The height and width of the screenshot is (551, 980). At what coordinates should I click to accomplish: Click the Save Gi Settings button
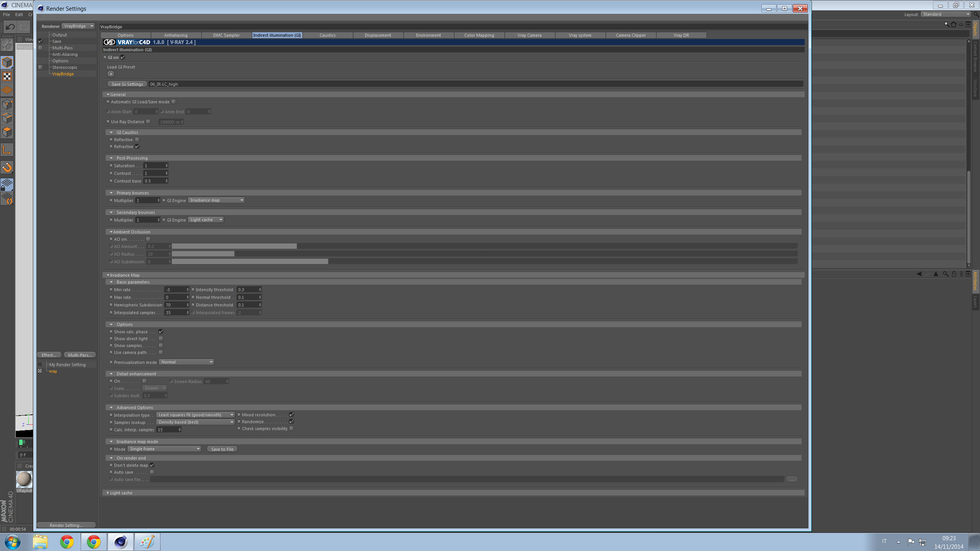tap(127, 84)
